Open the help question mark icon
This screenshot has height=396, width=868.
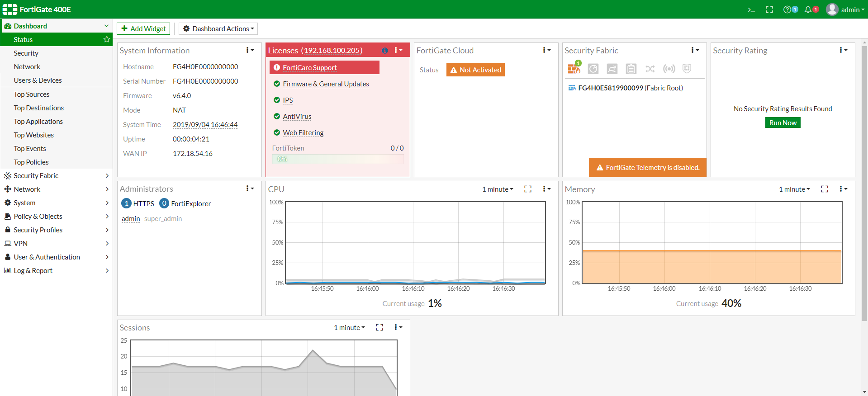[x=787, y=9]
